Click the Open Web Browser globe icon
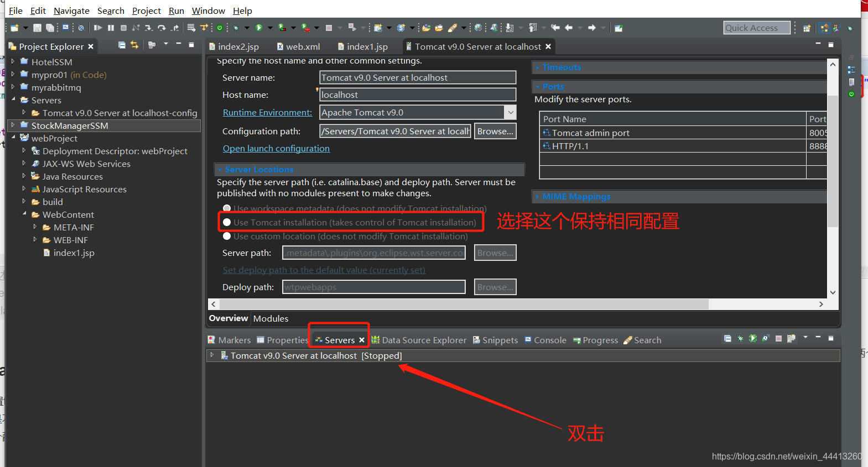This screenshot has width=868, height=467. 478,28
